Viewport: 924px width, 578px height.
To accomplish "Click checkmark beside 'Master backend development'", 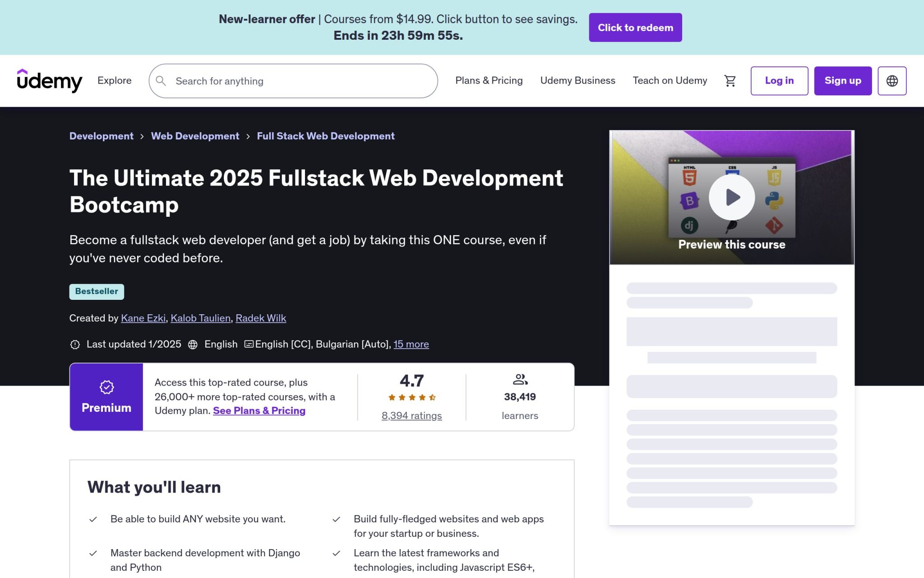I will pos(93,553).
